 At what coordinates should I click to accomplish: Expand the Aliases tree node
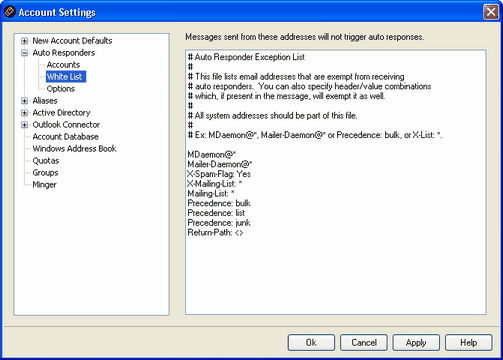pos(24,101)
